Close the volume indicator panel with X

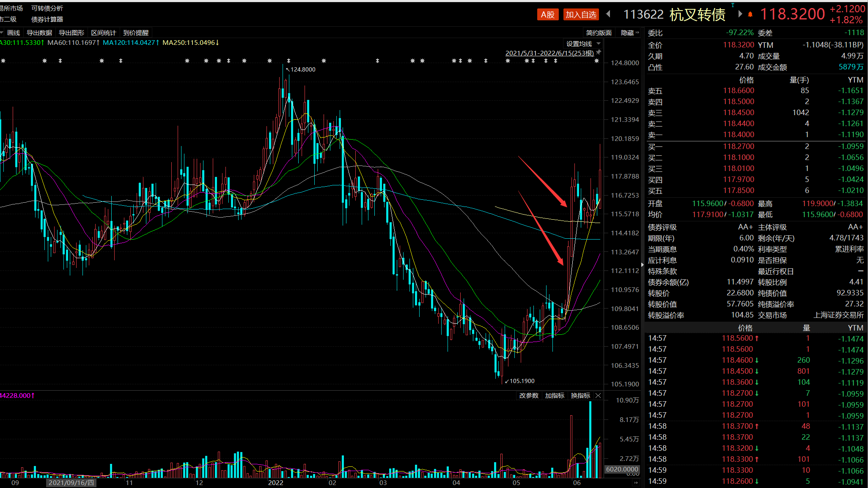598,395
